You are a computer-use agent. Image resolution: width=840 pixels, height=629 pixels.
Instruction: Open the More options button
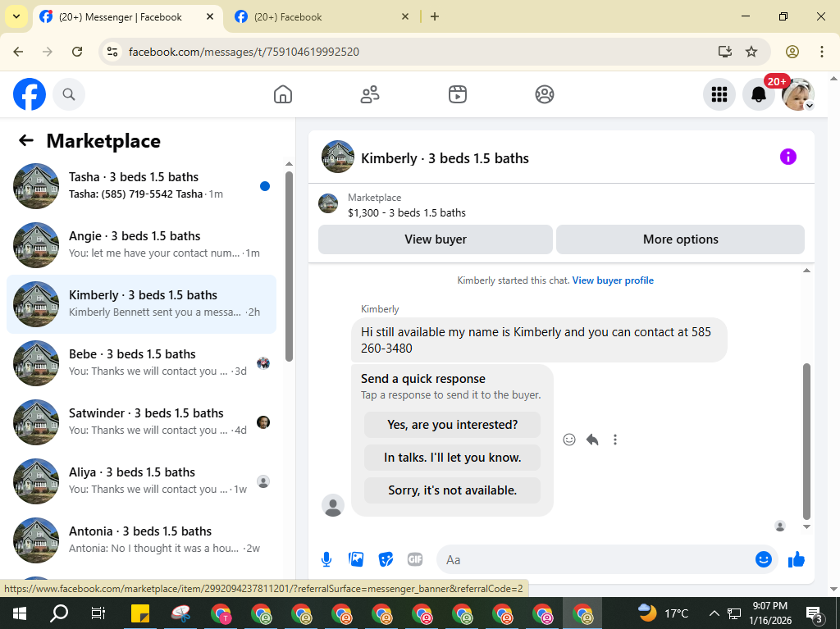680,239
